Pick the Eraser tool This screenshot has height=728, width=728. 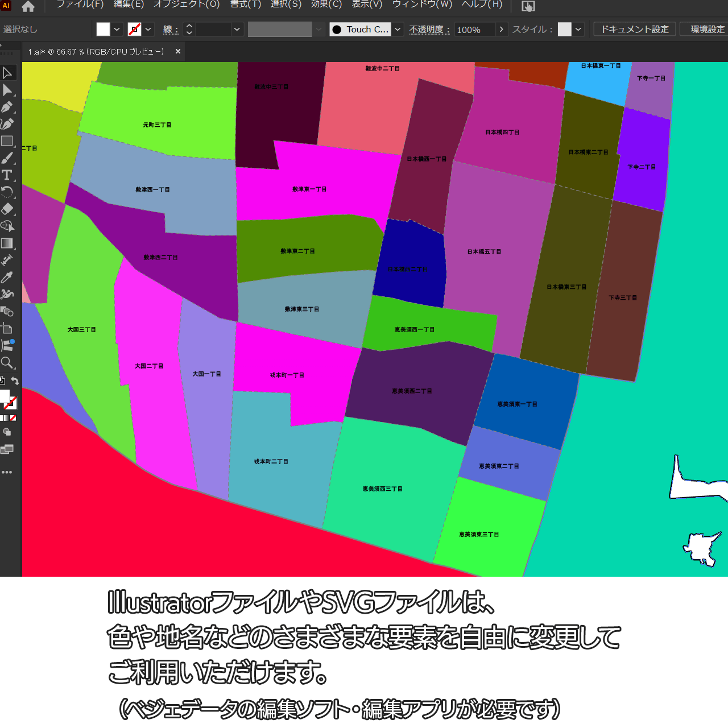point(7,209)
